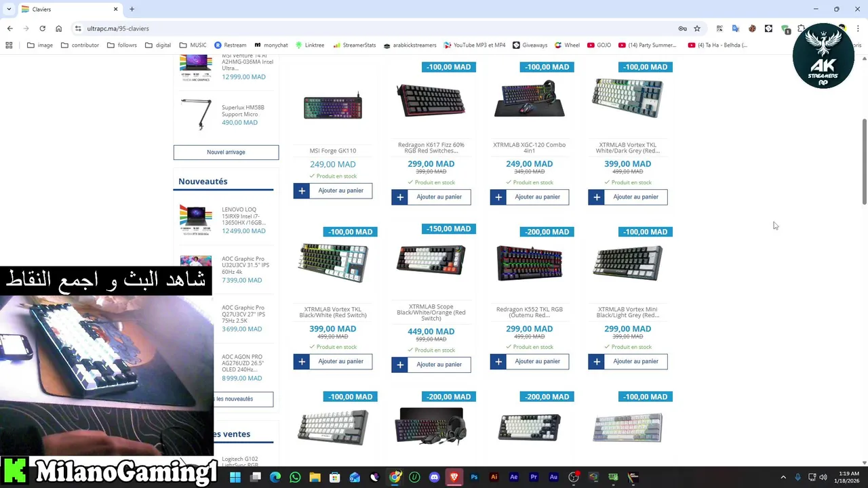
Task: Open the MSI Forge GK110 keyboard image
Action: (x=333, y=106)
